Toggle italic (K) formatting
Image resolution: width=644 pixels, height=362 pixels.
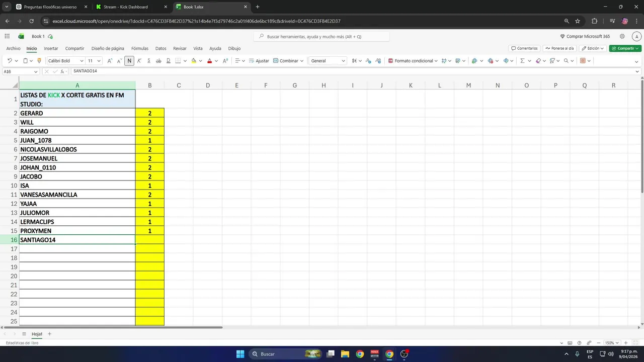click(139, 61)
